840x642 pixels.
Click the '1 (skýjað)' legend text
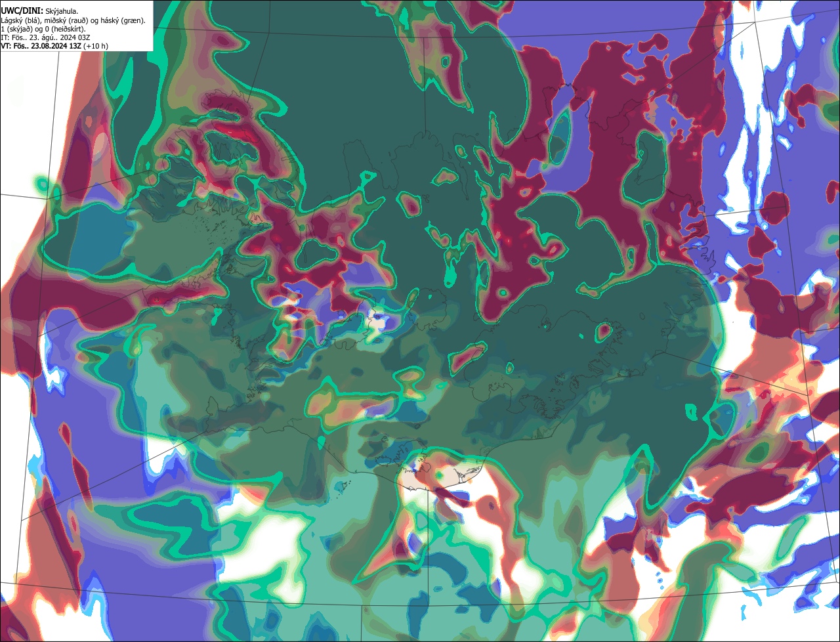click(x=16, y=30)
